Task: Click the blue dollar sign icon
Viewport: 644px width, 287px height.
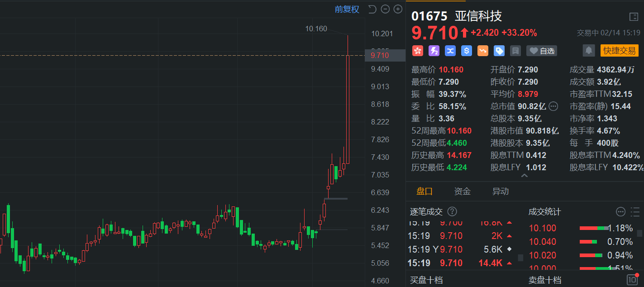Action: [467, 51]
